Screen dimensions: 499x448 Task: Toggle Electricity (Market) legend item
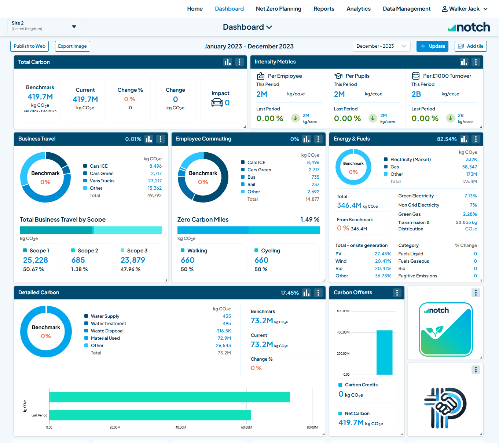tap(410, 160)
